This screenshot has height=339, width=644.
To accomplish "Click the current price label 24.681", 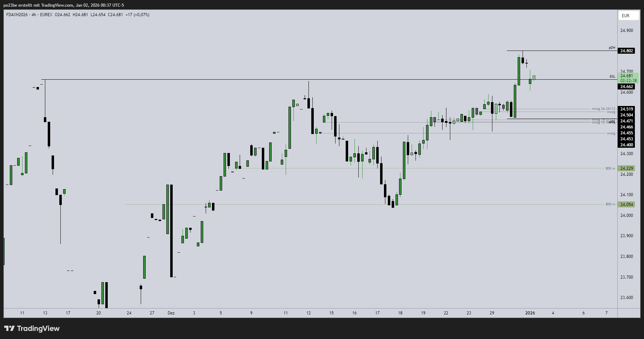I will [626, 76].
